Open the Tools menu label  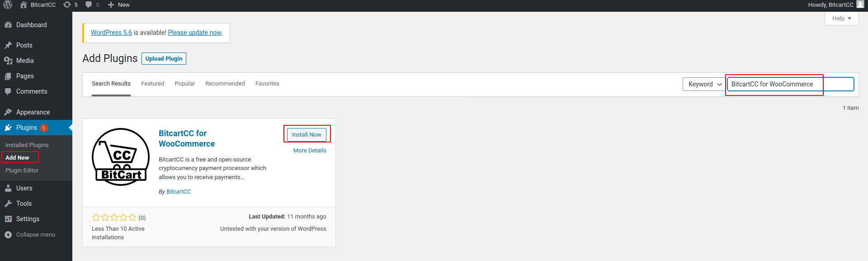click(x=24, y=204)
